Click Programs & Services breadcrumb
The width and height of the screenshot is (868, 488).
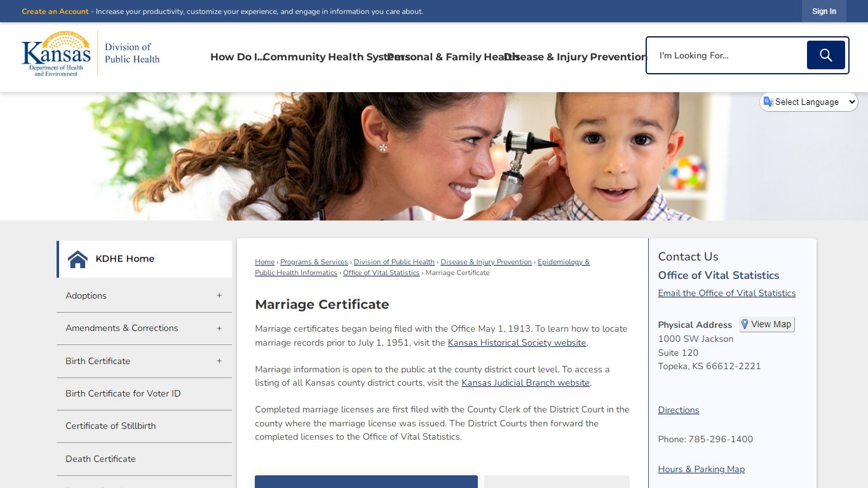(314, 262)
